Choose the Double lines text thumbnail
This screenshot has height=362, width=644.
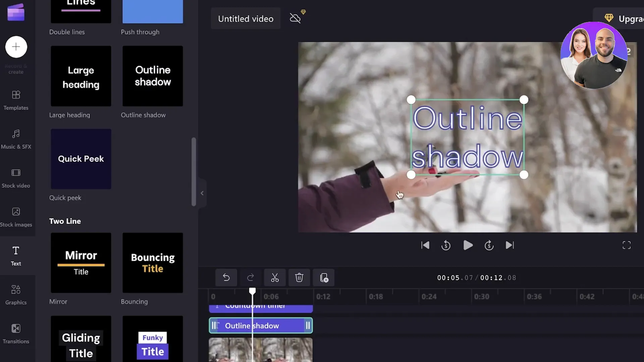click(x=81, y=12)
